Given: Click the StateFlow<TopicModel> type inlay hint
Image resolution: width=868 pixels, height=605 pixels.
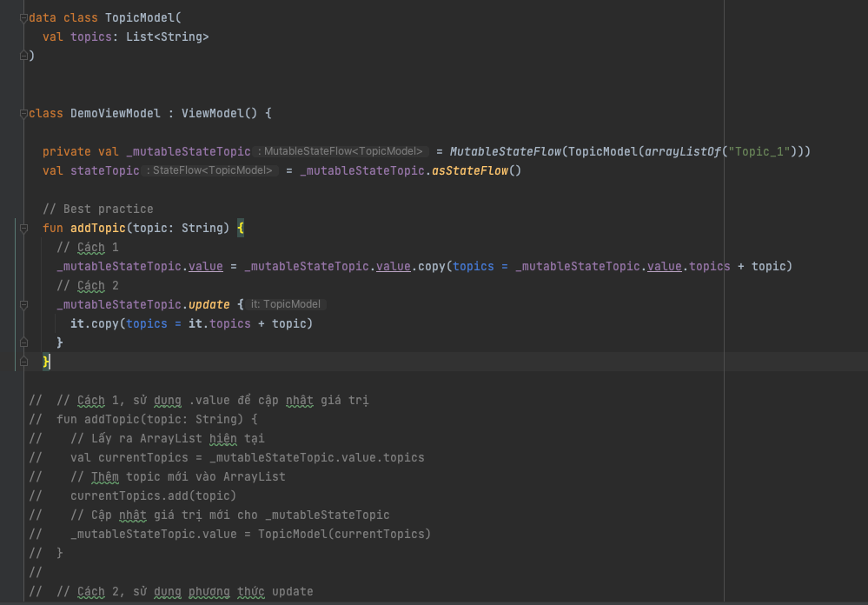Looking at the screenshot, I should pyautogui.click(x=211, y=170).
